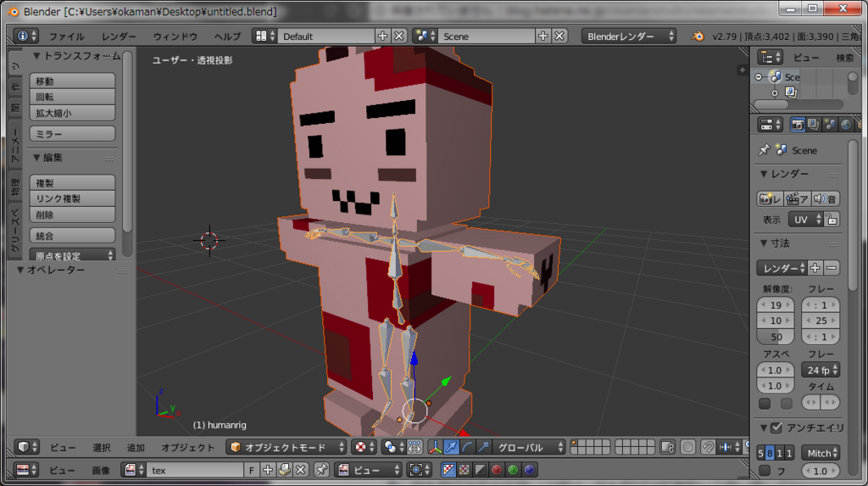This screenshot has width=868, height=486.
Task: Select the translate manipulator arrow icon
Action: click(x=452, y=447)
